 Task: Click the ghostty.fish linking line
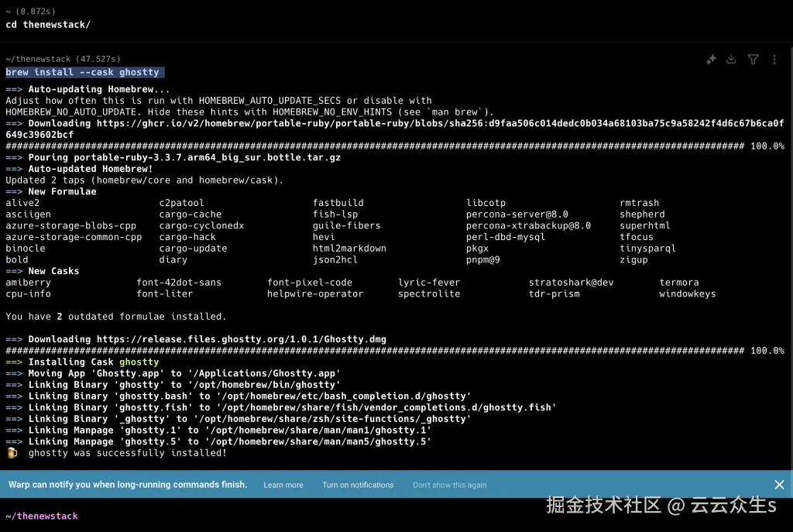click(280, 407)
